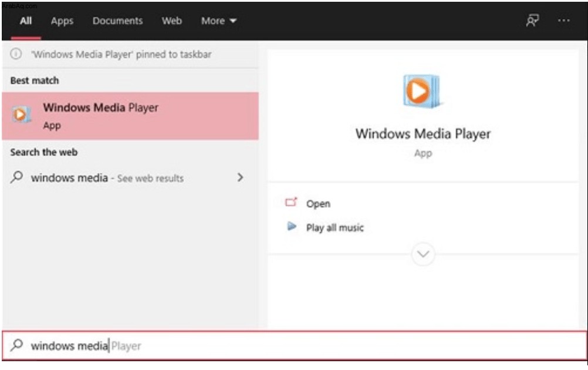Click the 'Best match' heading
This screenshot has height=370, width=588.
(x=35, y=80)
